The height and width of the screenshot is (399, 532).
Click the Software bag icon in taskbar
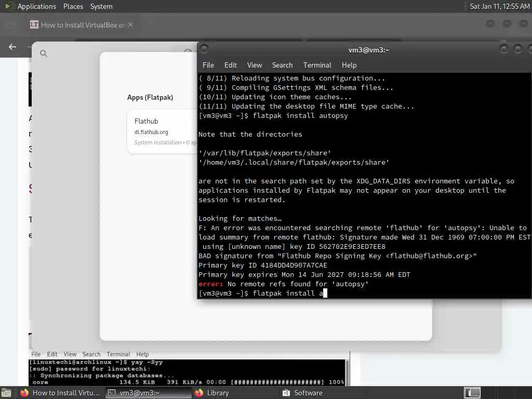coord(286,393)
